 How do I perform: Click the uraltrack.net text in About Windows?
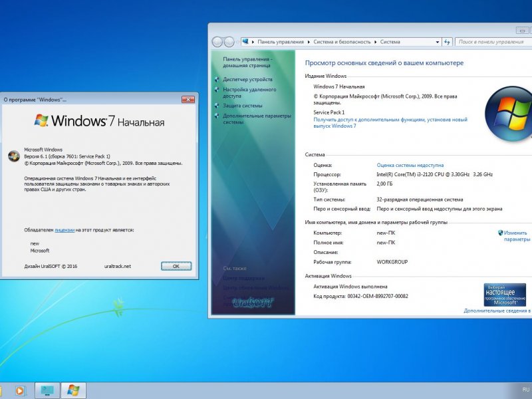(x=118, y=267)
